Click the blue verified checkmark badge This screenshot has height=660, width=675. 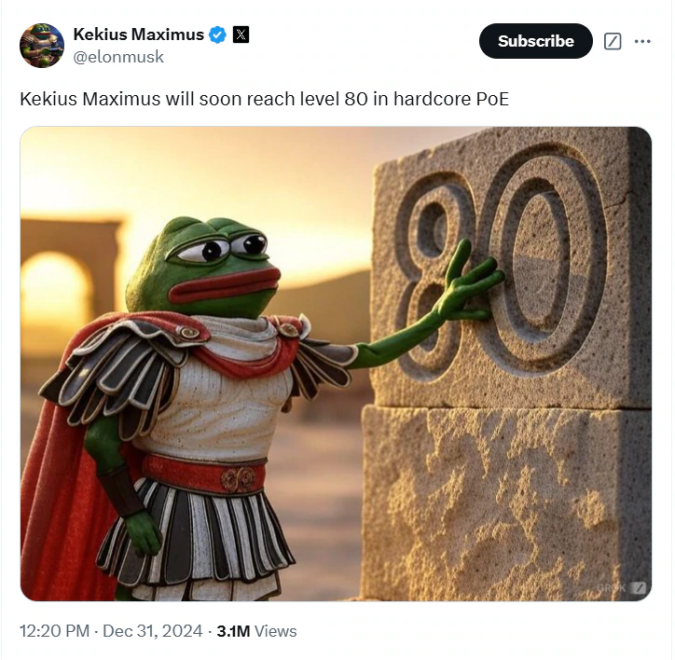point(217,34)
